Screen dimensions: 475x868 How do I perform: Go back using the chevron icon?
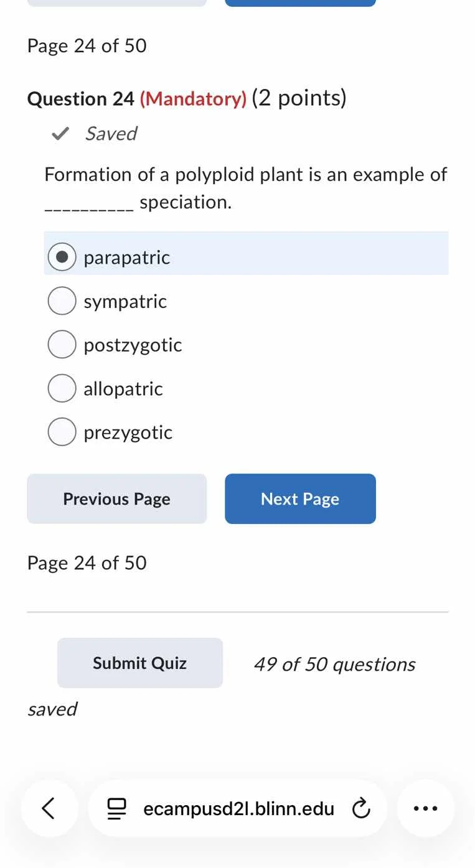click(x=49, y=808)
